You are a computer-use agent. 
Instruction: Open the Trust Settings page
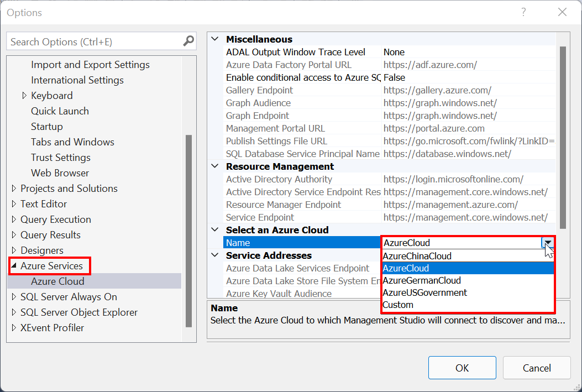(61, 157)
